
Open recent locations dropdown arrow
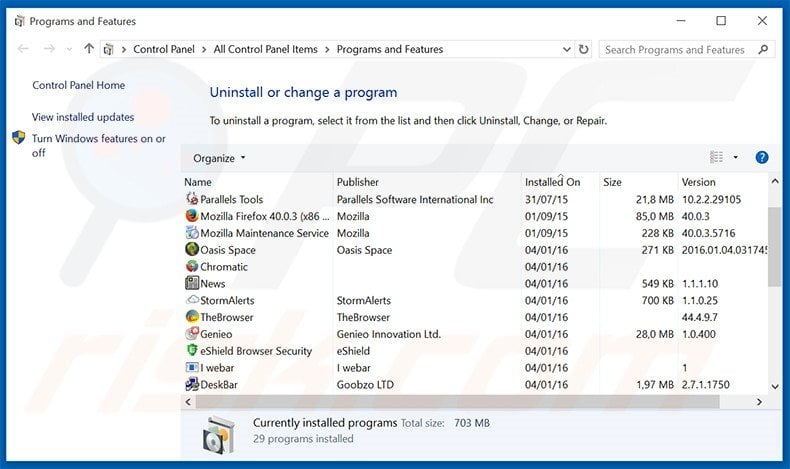[x=70, y=49]
